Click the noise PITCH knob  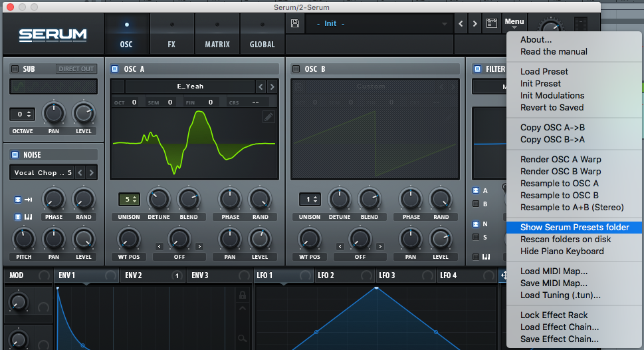point(23,239)
